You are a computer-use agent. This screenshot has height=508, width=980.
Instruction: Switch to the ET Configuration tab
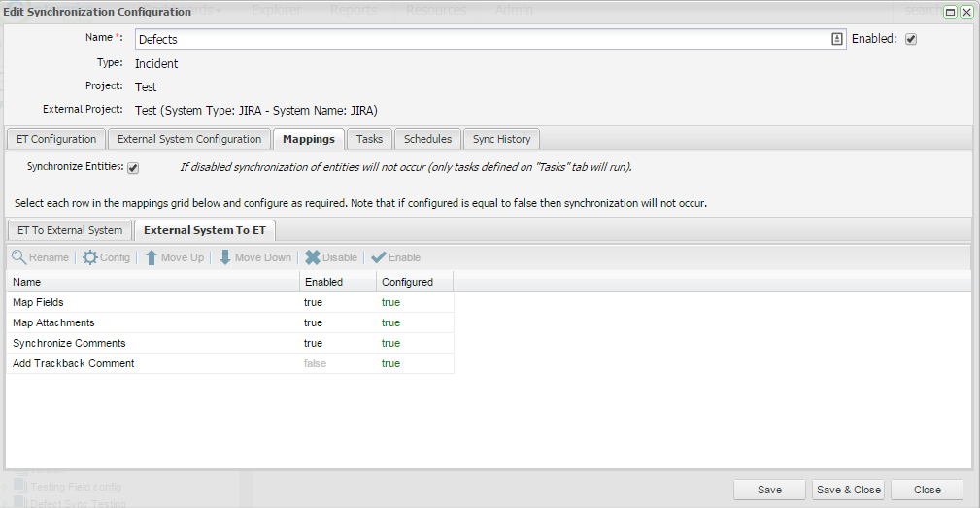click(56, 139)
